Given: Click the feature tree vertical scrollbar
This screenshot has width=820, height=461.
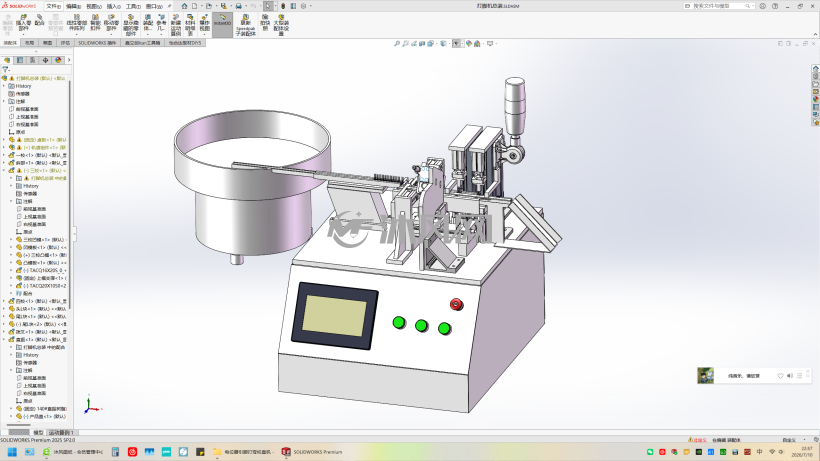Looking at the screenshot, I should coord(70,193).
